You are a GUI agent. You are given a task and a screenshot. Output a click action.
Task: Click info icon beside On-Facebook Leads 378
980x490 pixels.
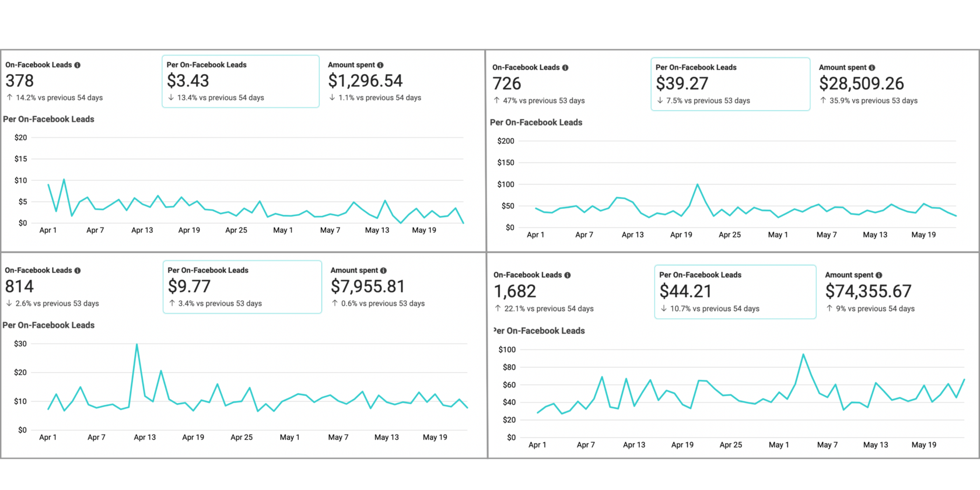(77, 65)
